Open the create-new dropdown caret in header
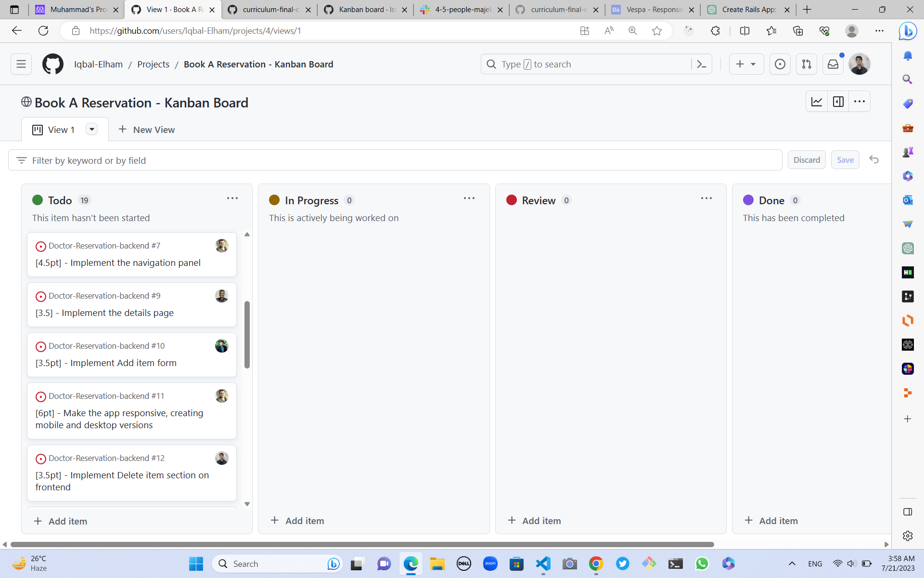The height and width of the screenshot is (578, 924). coord(753,64)
